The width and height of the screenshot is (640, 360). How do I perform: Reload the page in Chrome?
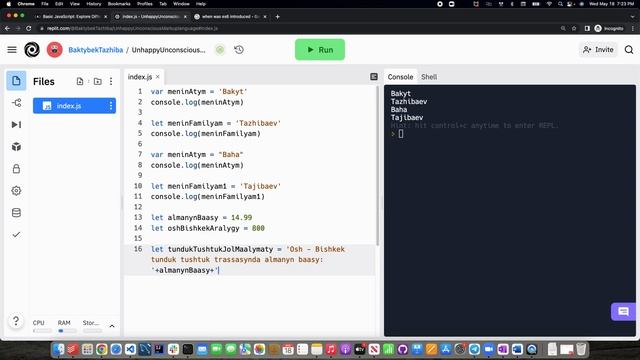[29, 28]
